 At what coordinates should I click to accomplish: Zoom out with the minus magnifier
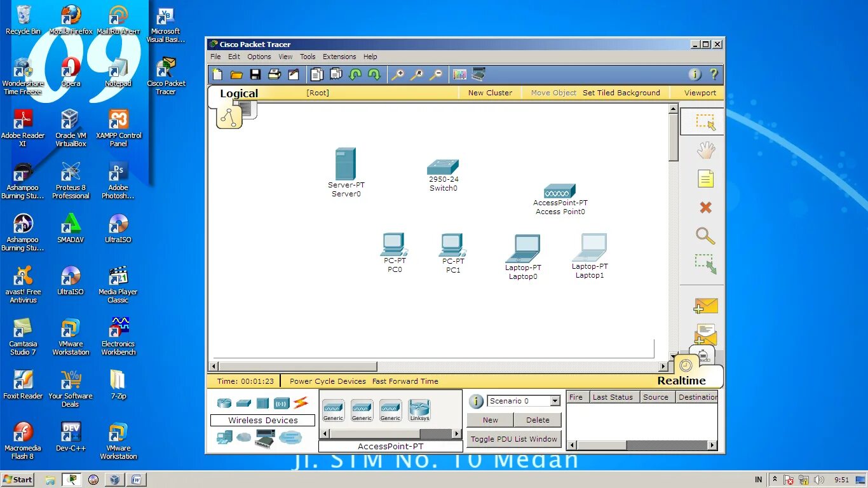coord(436,74)
